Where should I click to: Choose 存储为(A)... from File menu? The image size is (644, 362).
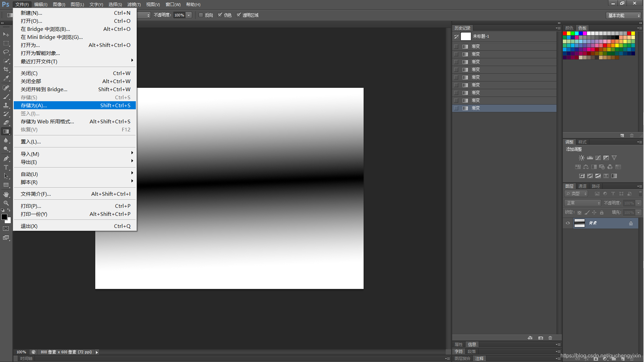point(75,105)
